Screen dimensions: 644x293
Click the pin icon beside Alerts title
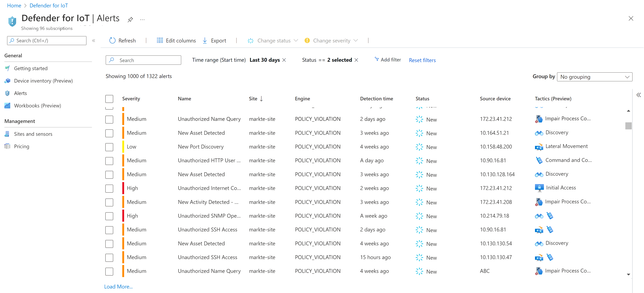coord(130,19)
